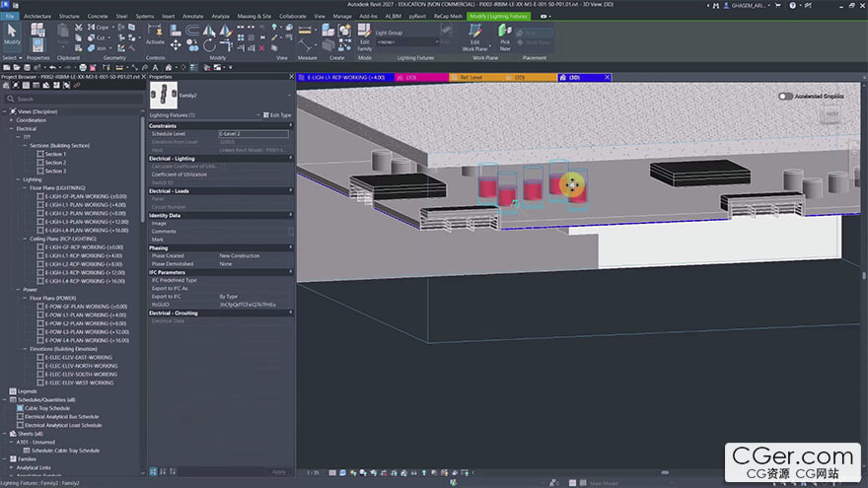This screenshot has height=488, width=868.
Task: Select the Align tool in Modify panel
Action: pyautogui.click(x=176, y=30)
